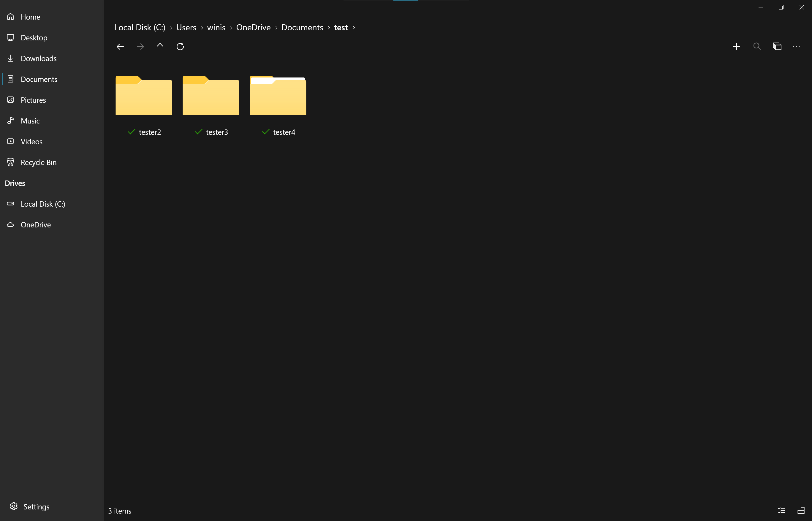The width and height of the screenshot is (812, 521).
Task: Jump to winis breadcrumb
Action: pos(216,28)
